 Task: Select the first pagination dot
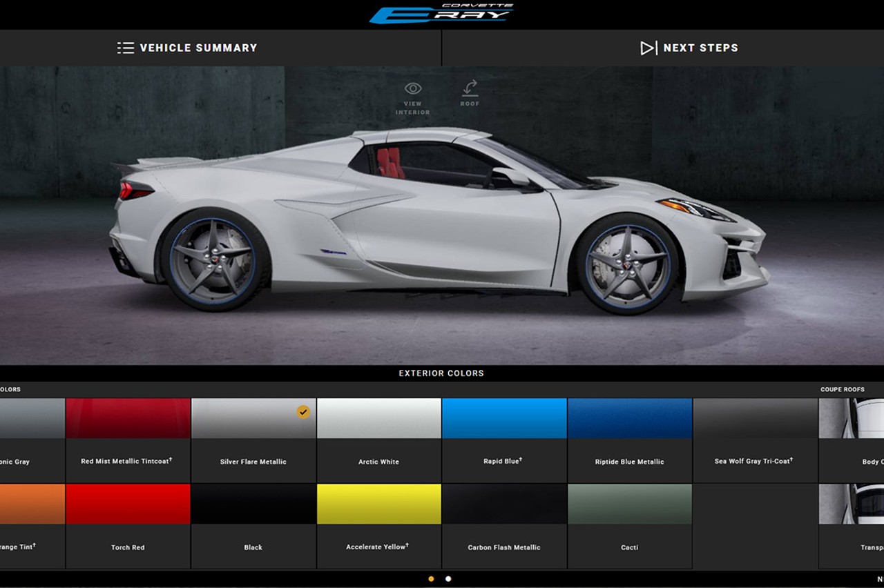[432, 579]
